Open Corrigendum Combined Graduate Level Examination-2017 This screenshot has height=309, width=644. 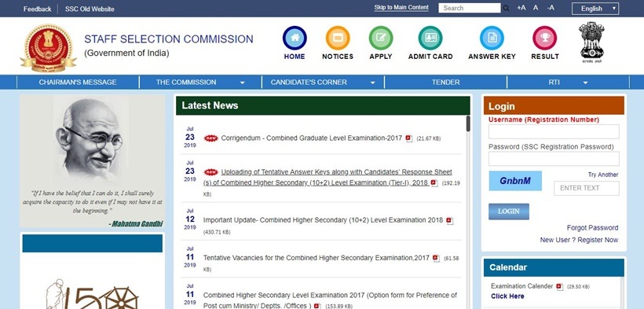311,138
